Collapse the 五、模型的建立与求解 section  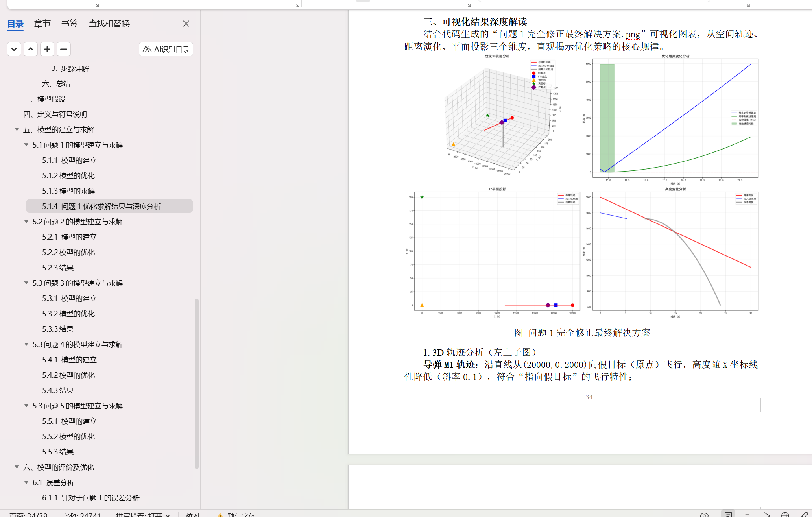[17, 129]
